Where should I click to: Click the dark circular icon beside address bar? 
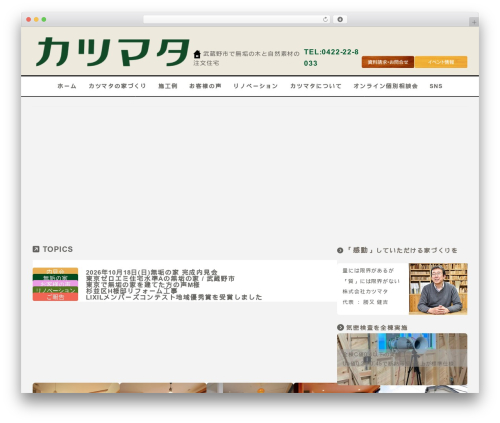(x=340, y=20)
